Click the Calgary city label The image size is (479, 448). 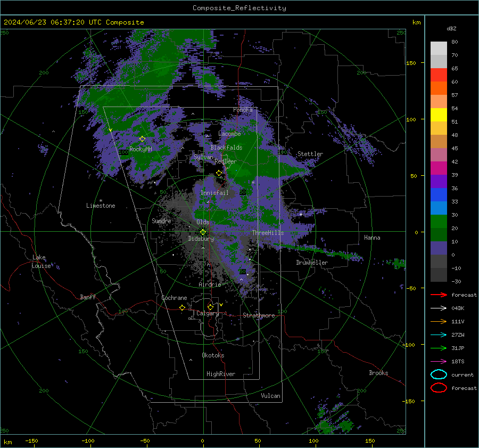coord(208,313)
